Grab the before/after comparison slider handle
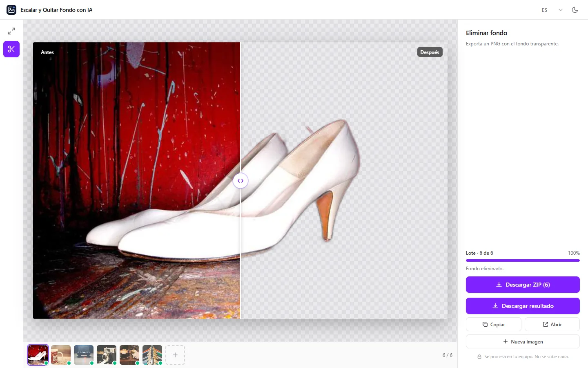Screen dimensions: 588x368 [241, 181]
